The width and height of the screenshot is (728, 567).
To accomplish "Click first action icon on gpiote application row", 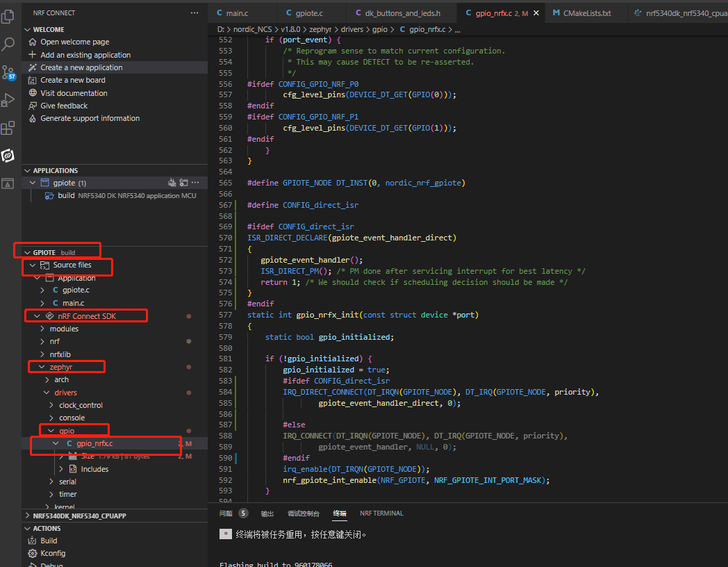I will [172, 183].
